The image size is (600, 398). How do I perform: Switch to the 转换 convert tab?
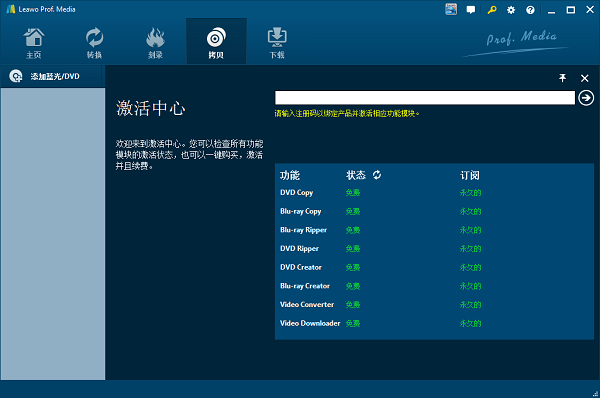point(94,43)
